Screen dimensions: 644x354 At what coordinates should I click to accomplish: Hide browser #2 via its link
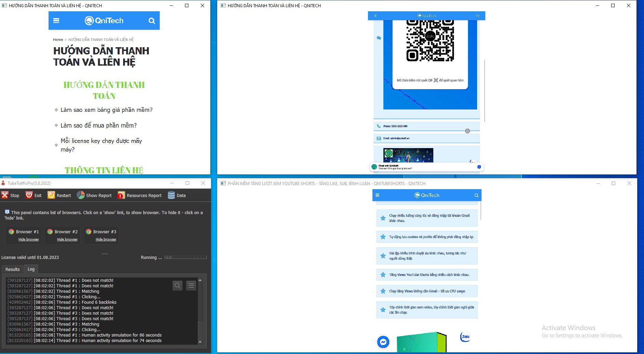[67, 239]
